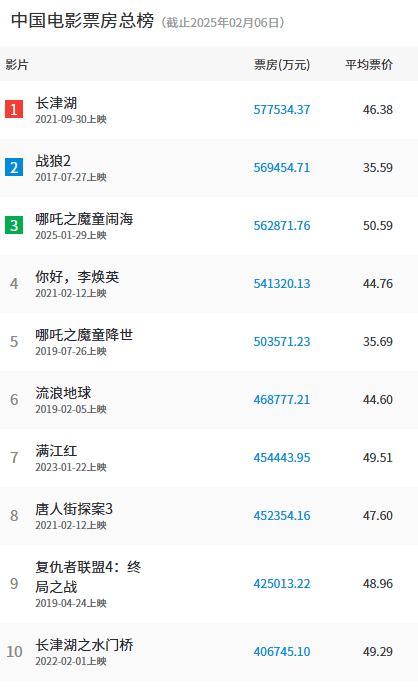Click average ticket price 46.38

click(378, 110)
